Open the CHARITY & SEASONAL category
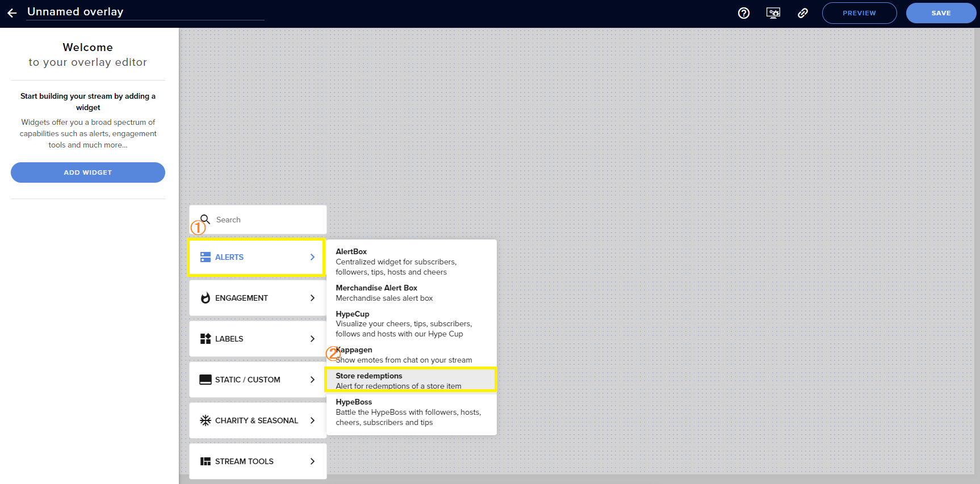980x484 pixels. tap(258, 420)
